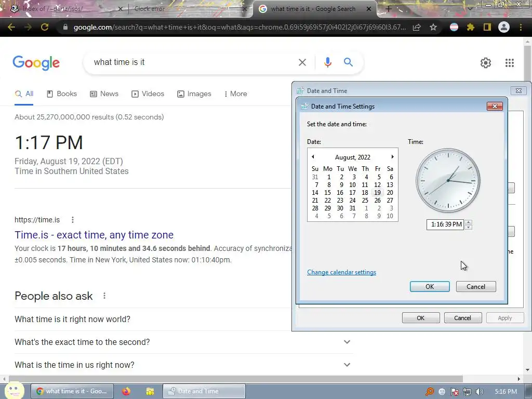
Task: Start voice search with the microphone icon
Action: point(328,62)
